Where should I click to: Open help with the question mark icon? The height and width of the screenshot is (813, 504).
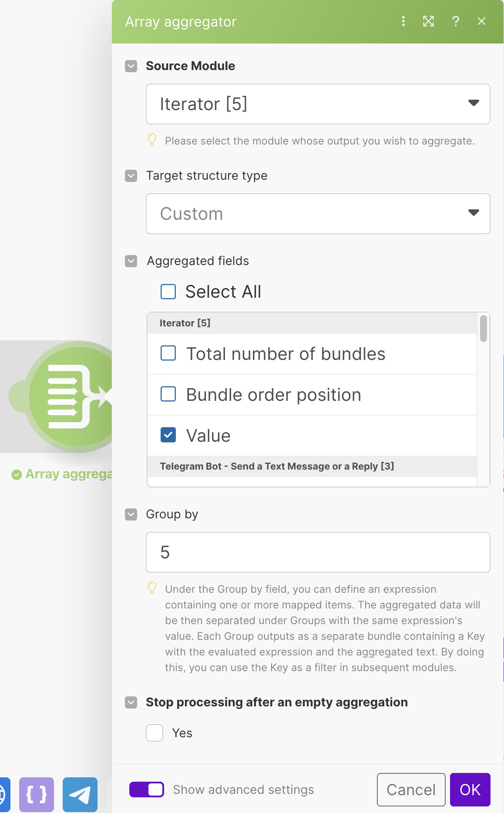[456, 21]
